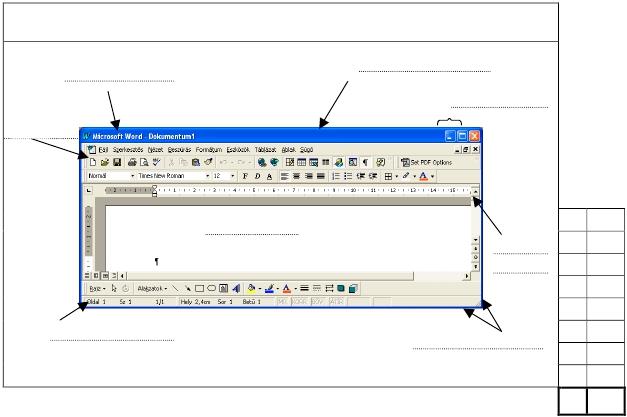
Task: Switch to Print Layout view button
Action: [105, 275]
